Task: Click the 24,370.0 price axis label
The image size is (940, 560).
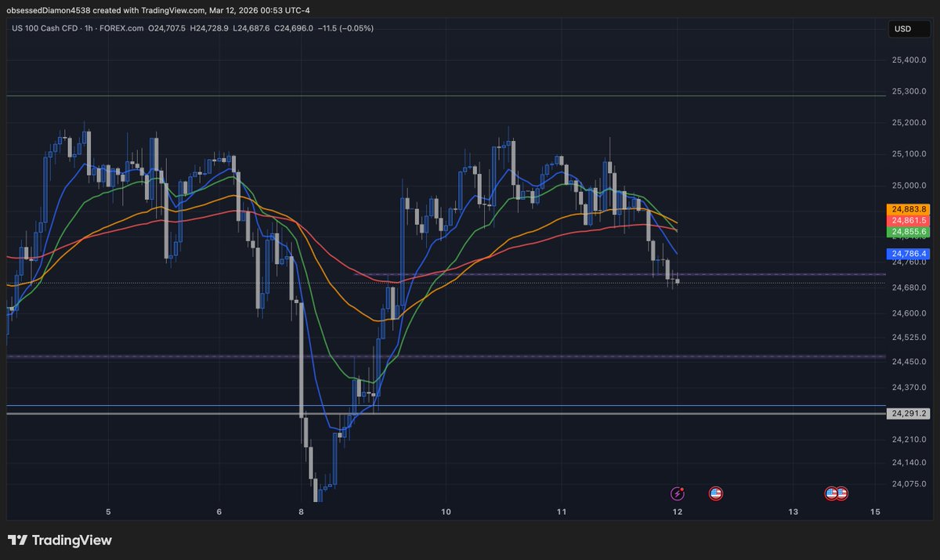Action: pos(909,388)
